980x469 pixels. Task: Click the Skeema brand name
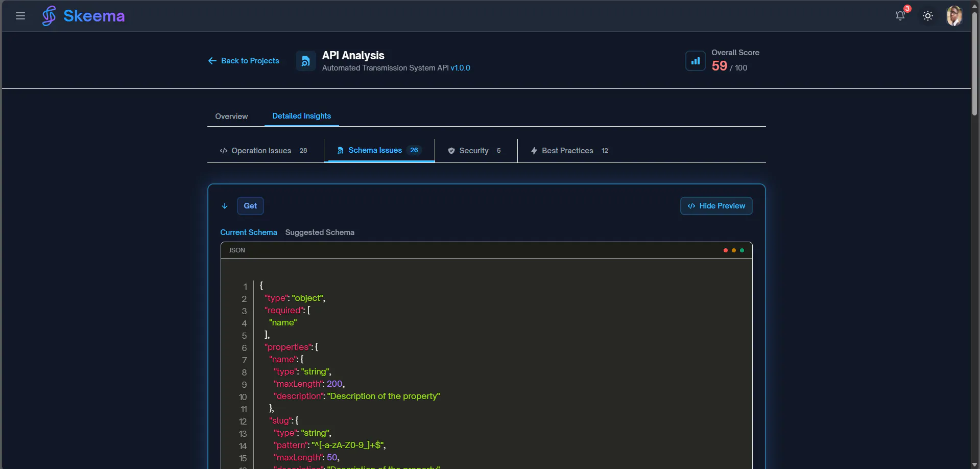click(x=94, y=16)
